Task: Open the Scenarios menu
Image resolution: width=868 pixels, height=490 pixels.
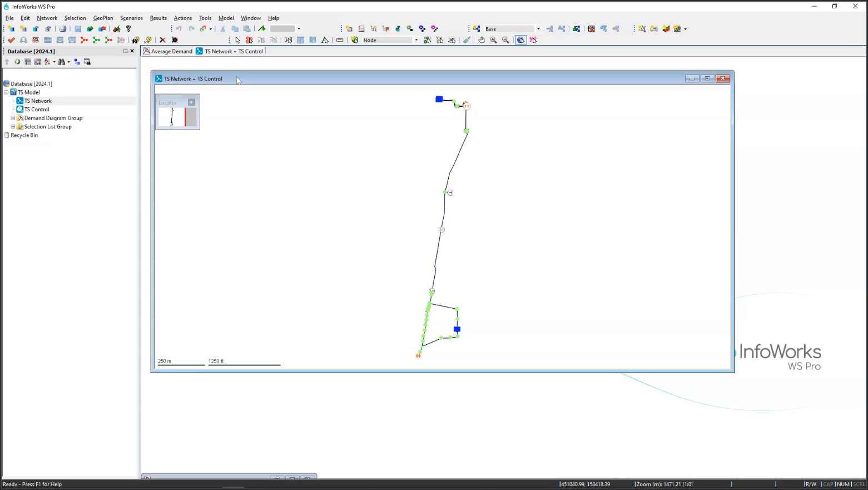Action: pos(131,18)
